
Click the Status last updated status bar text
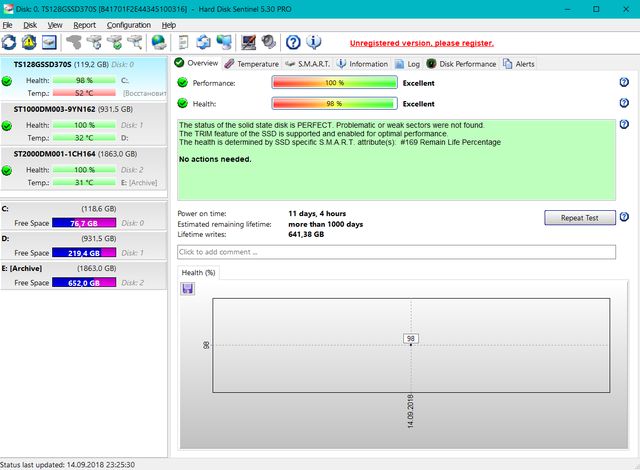67,465
